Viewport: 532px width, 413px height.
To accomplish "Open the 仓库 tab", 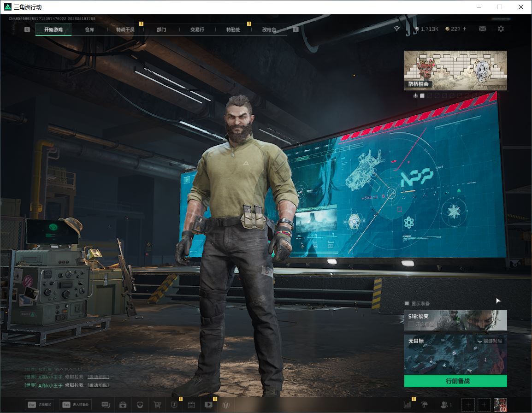I will pos(89,29).
